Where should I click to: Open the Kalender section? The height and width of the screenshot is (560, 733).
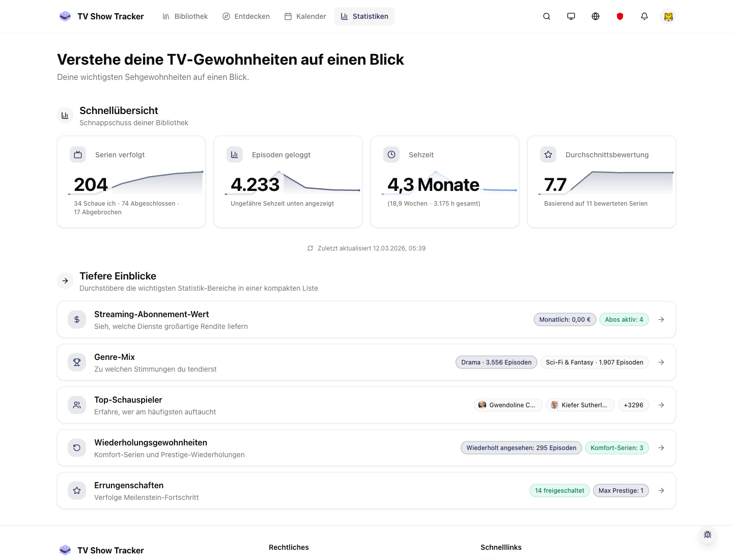pyautogui.click(x=305, y=16)
